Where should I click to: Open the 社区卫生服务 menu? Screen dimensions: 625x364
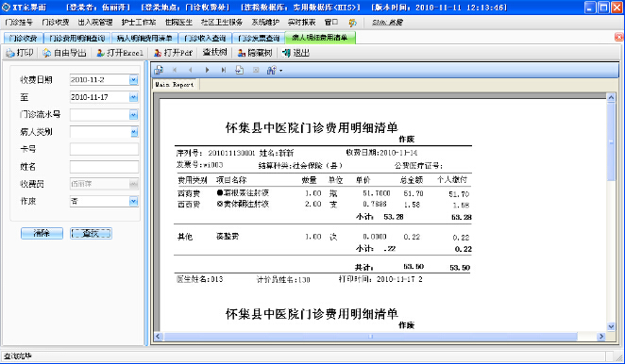click(222, 23)
